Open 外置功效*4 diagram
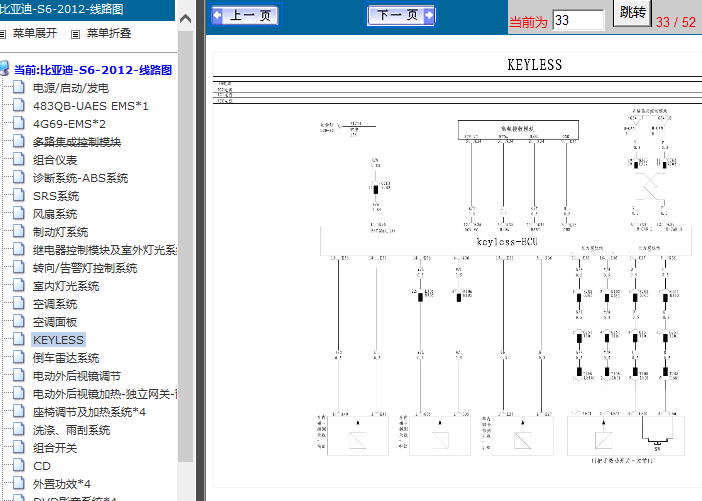This screenshot has height=501, width=702. point(62,484)
